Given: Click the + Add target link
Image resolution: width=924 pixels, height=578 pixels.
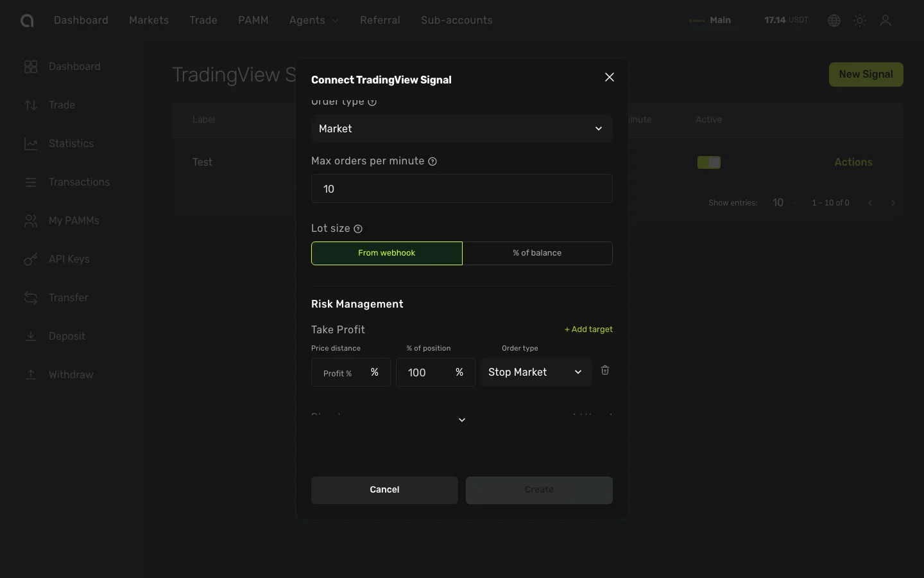Looking at the screenshot, I should [x=588, y=329].
